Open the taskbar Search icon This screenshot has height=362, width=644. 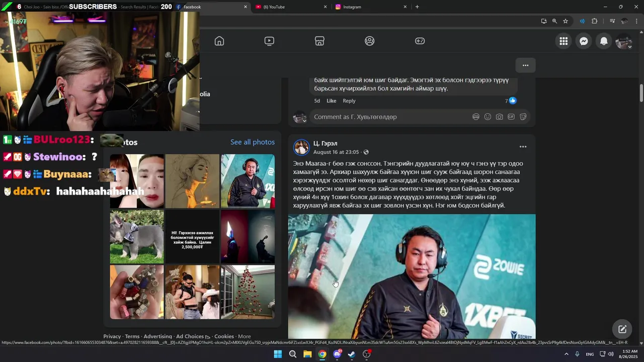point(292,354)
